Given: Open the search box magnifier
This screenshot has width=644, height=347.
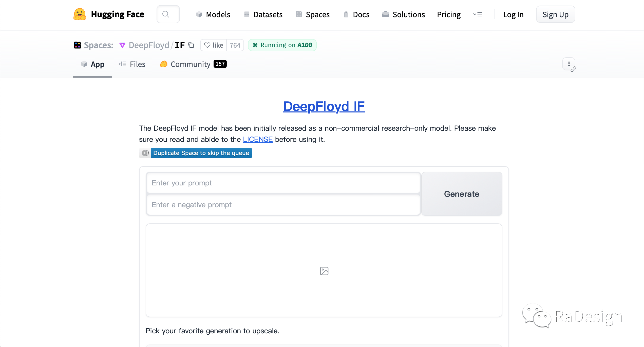Looking at the screenshot, I should 166,14.
